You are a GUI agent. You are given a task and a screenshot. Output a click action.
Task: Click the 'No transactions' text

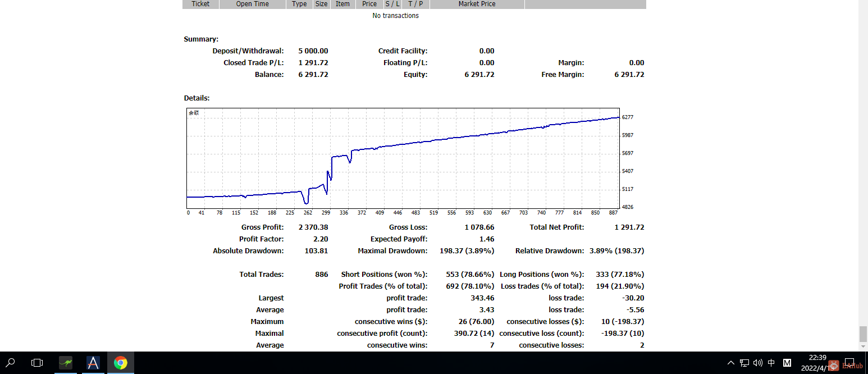pyautogui.click(x=395, y=16)
